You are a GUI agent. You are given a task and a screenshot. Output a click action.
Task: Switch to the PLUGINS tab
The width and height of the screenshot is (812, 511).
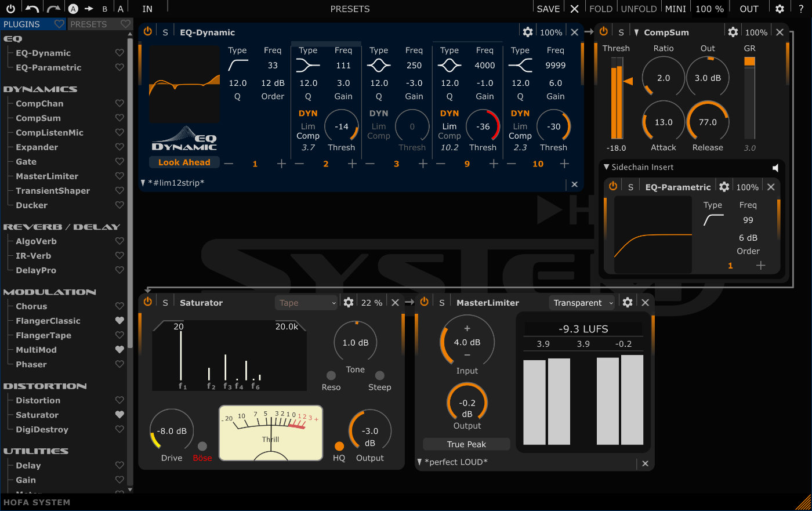click(23, 24)
